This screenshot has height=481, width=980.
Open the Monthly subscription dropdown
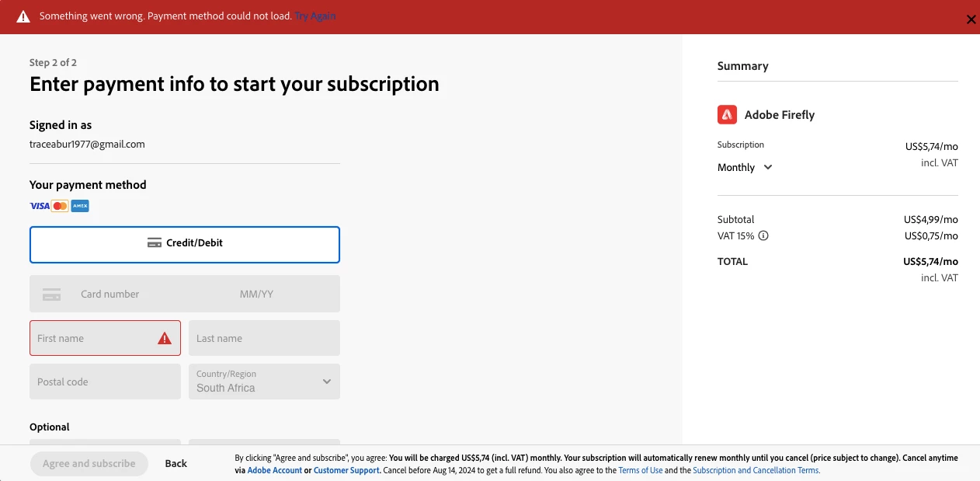(x=745, y=167)
